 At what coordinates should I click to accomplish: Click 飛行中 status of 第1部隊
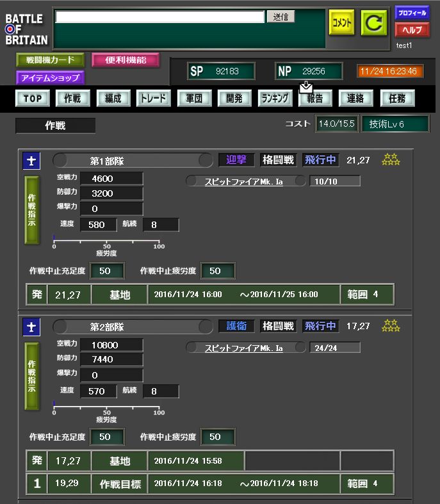pyautogui.click(x=320, y=159)
